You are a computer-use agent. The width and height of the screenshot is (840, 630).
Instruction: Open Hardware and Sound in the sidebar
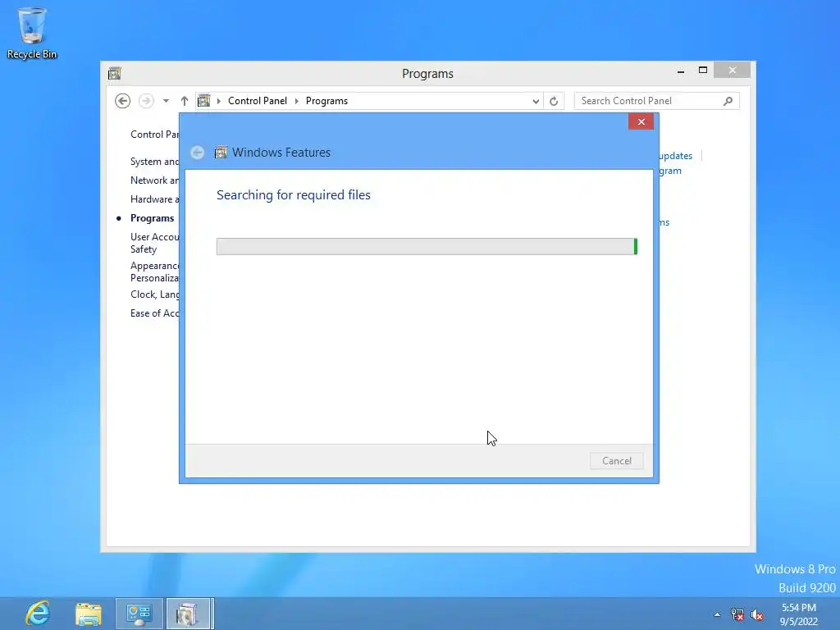154,199
